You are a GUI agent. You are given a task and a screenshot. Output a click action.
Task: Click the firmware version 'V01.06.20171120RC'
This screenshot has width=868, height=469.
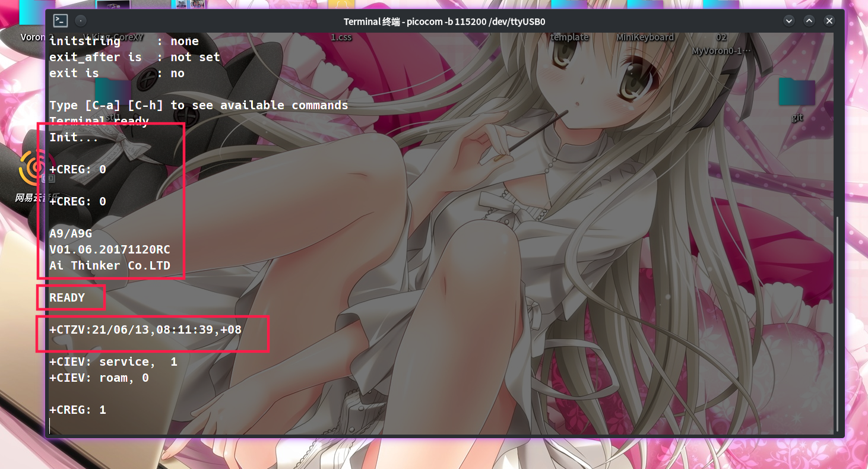[x=110, y=249]
